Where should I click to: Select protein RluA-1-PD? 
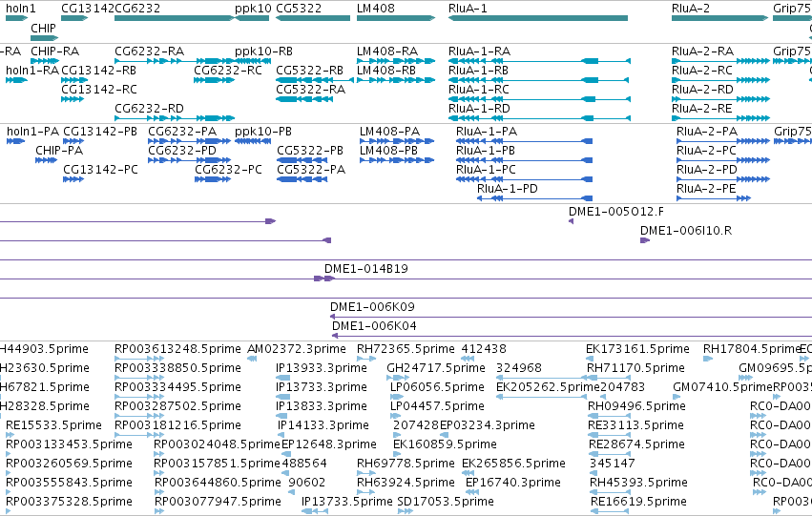(534, 198)
